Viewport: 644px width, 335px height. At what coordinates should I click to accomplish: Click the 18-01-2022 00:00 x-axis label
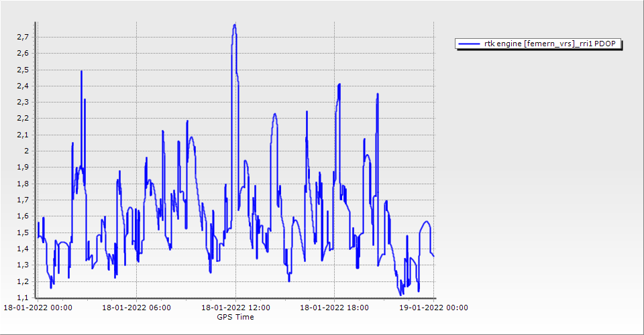pos(38,308)
